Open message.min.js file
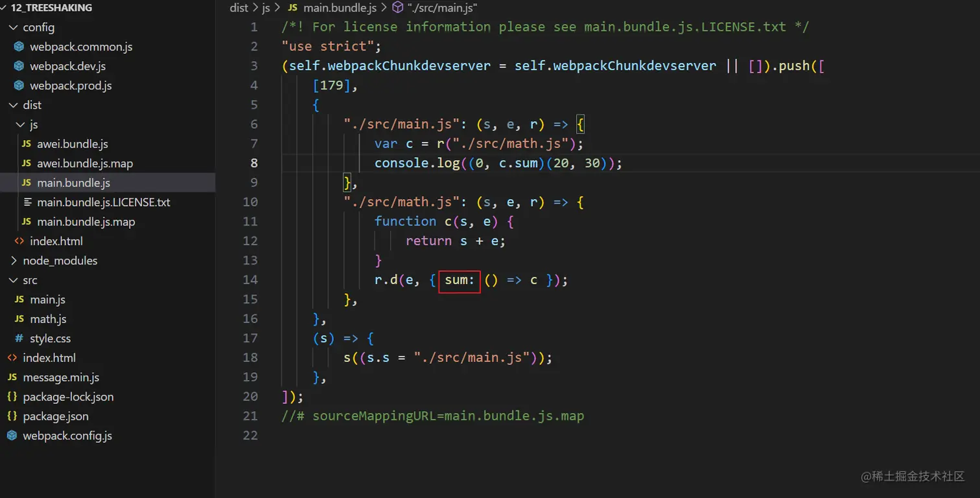The width and height of the screenshot is (980, 498). point(61,377)
